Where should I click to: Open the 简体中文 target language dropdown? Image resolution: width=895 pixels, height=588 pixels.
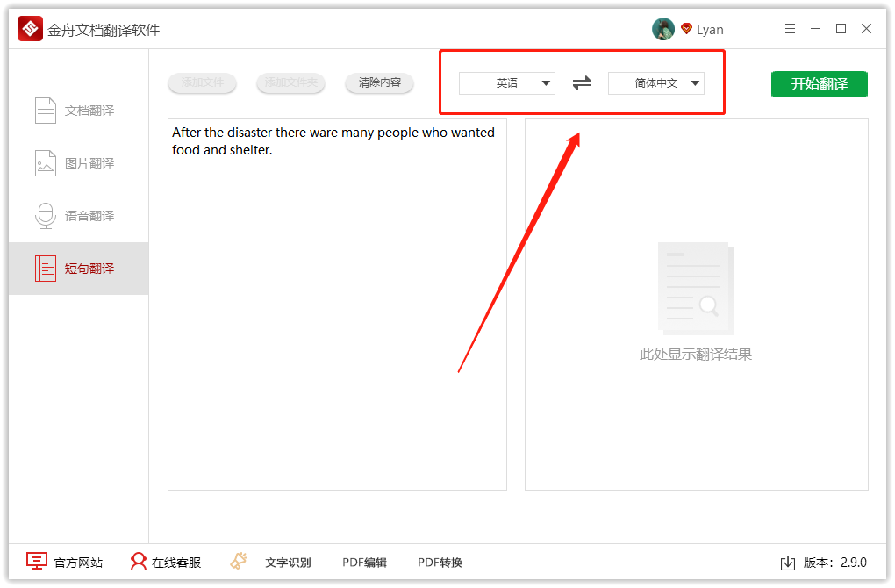pos(656,83)
